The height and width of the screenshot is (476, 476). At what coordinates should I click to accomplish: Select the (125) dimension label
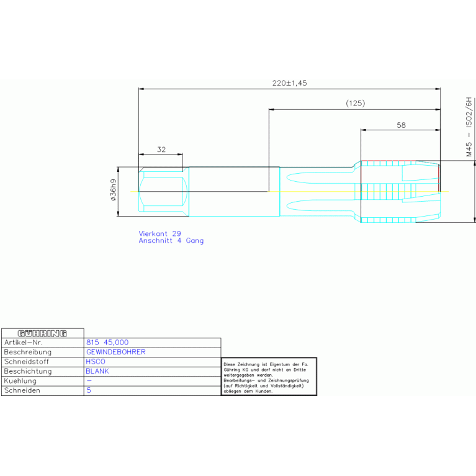click(355, 103)
